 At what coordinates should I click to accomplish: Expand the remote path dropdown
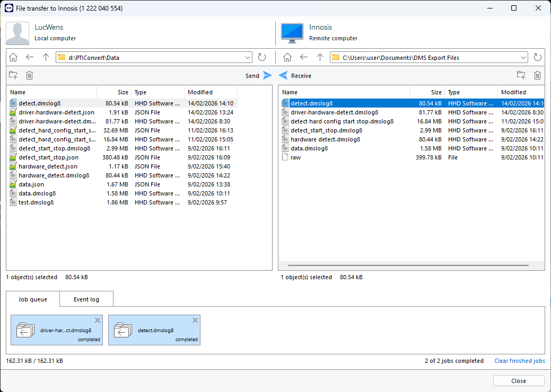pyautogui.click(x=523, y=57)
